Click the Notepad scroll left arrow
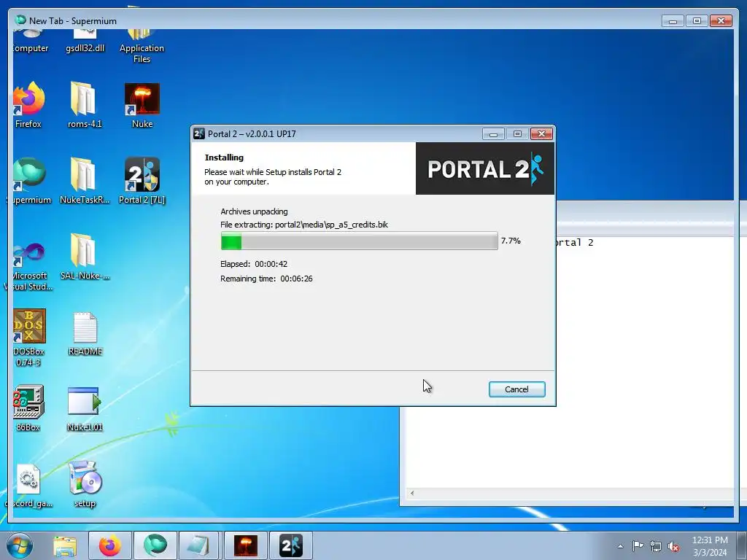The image size is (747, 560). [412, 494]
